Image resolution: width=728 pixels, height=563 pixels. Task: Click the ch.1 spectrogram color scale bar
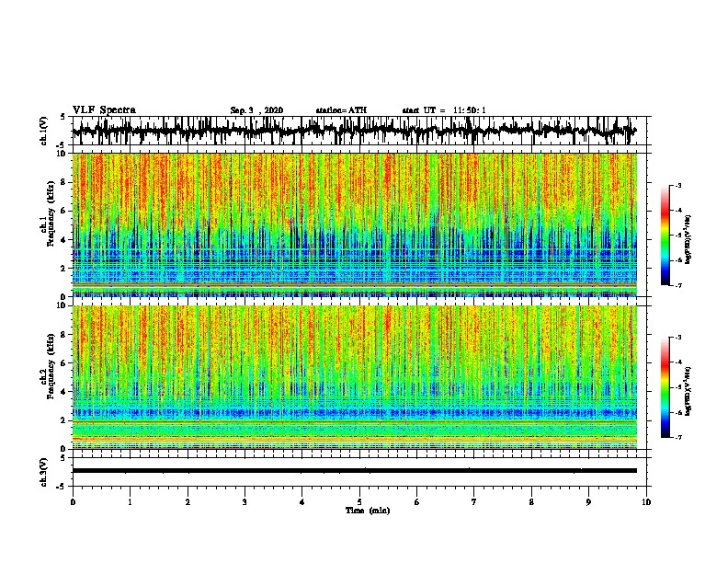tap(665, 236)
